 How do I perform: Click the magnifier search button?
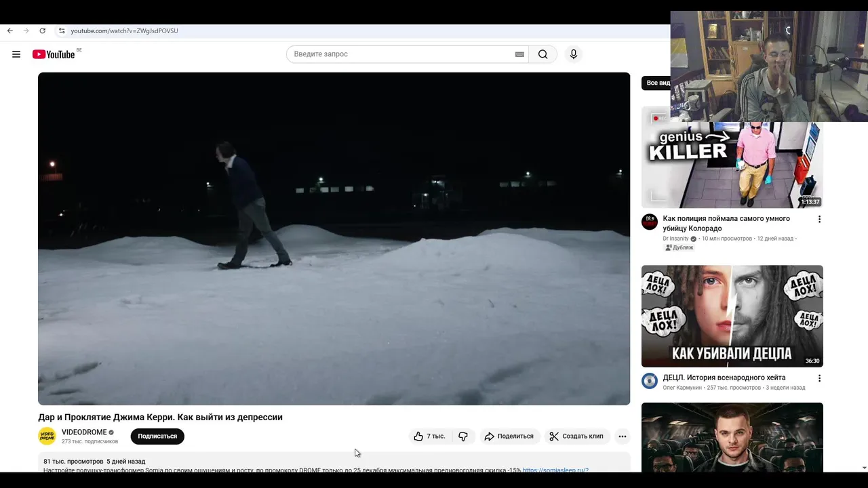pyautogui.click(x=542, y=54)
